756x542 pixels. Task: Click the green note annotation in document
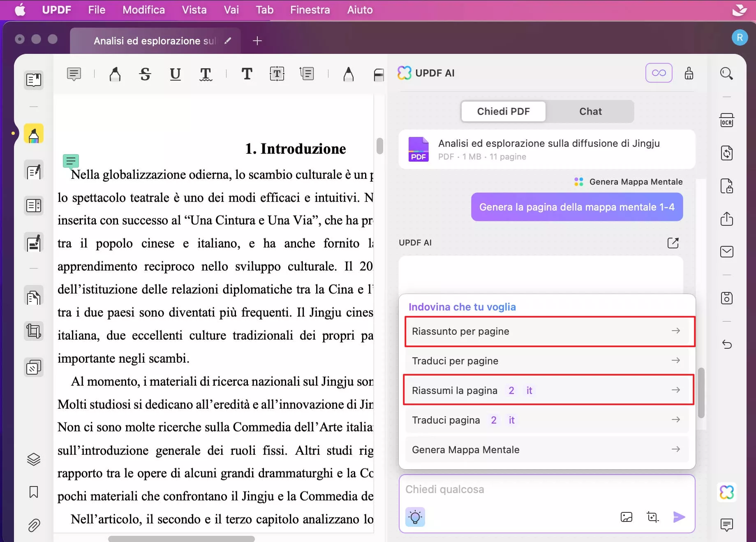71,161
